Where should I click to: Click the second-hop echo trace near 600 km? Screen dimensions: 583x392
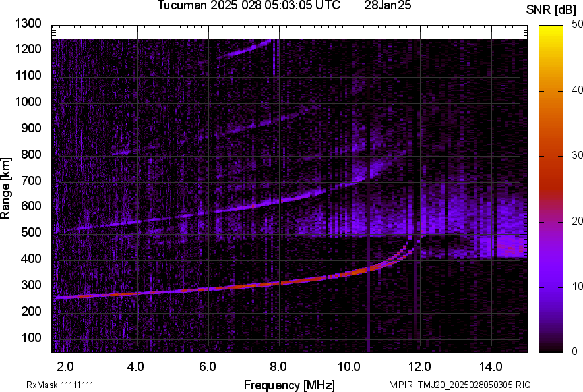[x=251, y=206]
